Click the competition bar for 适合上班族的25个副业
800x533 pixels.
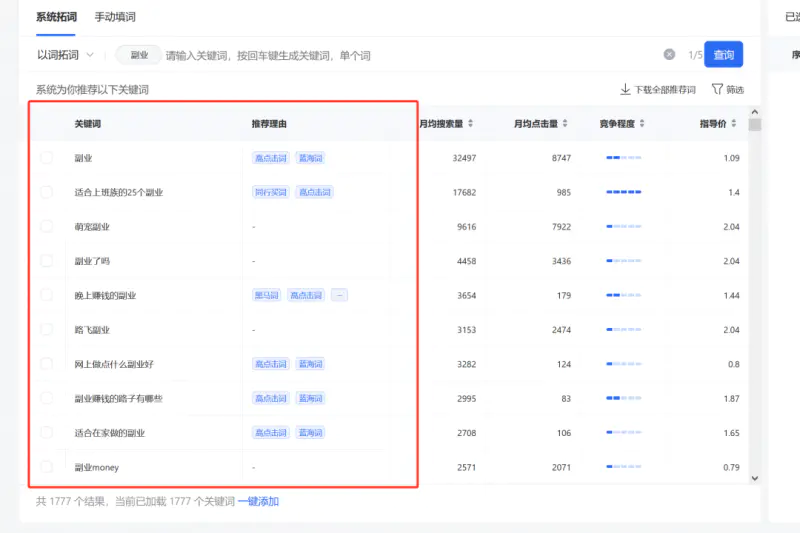coord(623,192)
